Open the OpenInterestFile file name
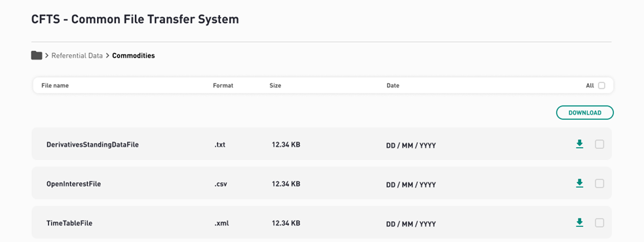 tap(73, 184)
